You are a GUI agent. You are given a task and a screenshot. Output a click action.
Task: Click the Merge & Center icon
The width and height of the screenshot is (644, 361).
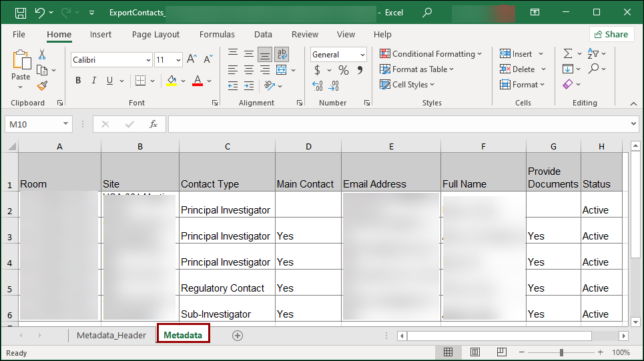[282, 69]
